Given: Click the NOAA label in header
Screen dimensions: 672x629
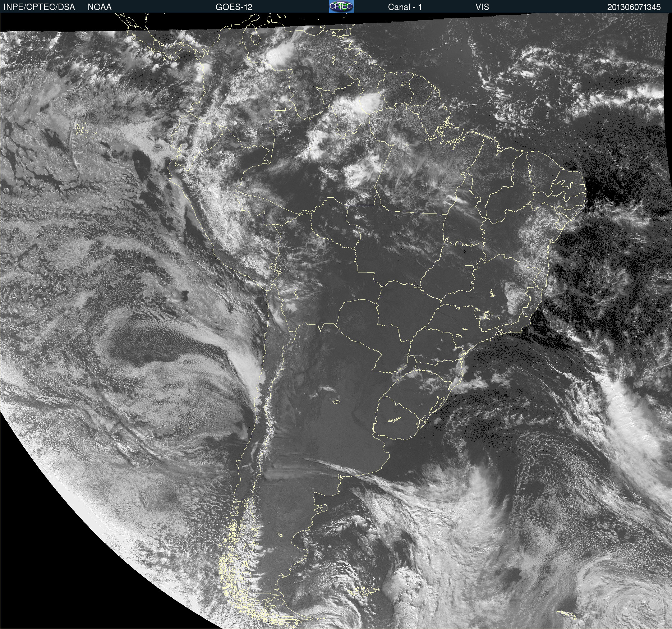Looking at the screenshot, I should (100, 7).
